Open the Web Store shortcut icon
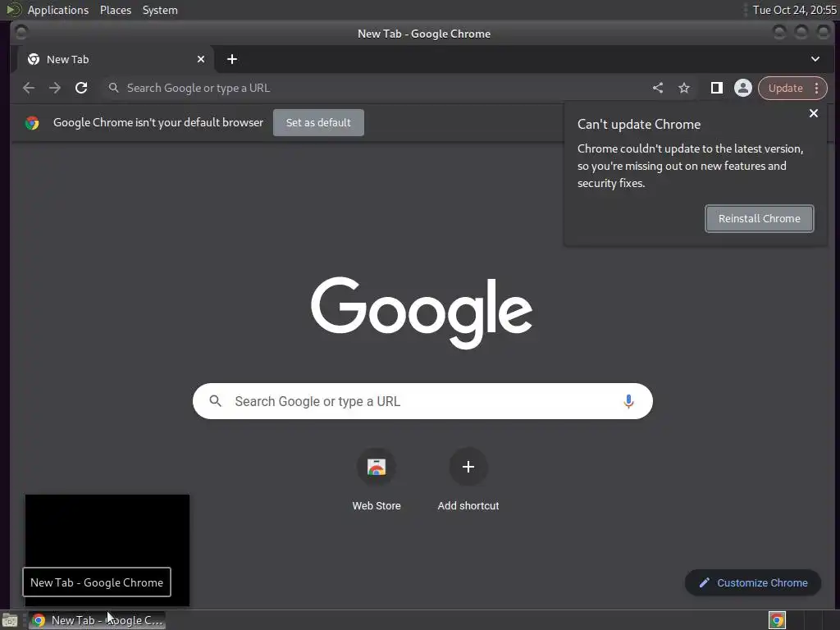Image resolution: width=840 pixels, height=630 pixels. tap(377, 467)
